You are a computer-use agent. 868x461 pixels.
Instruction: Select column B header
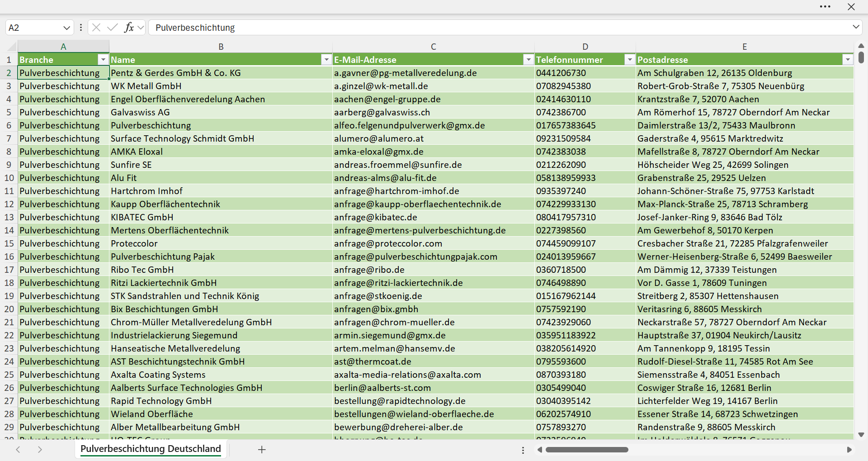click(x=221, y=47)
